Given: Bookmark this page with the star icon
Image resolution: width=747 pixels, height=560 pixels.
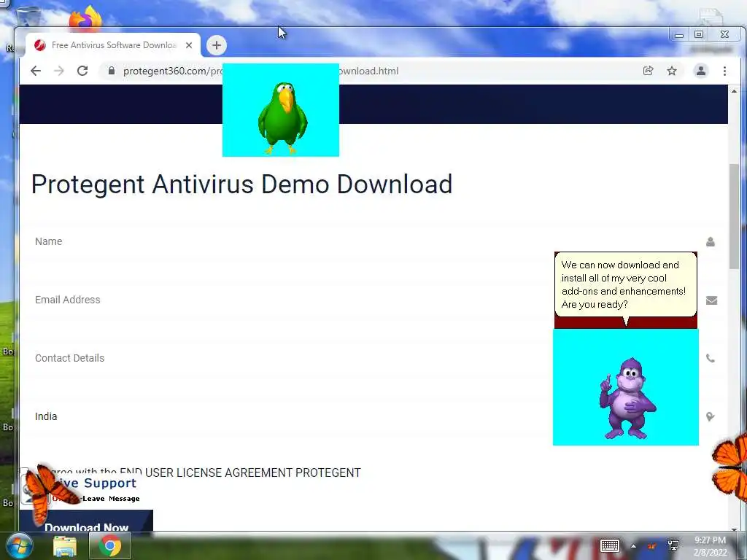Looking at the screenshot, I should [x=672, y=71].
